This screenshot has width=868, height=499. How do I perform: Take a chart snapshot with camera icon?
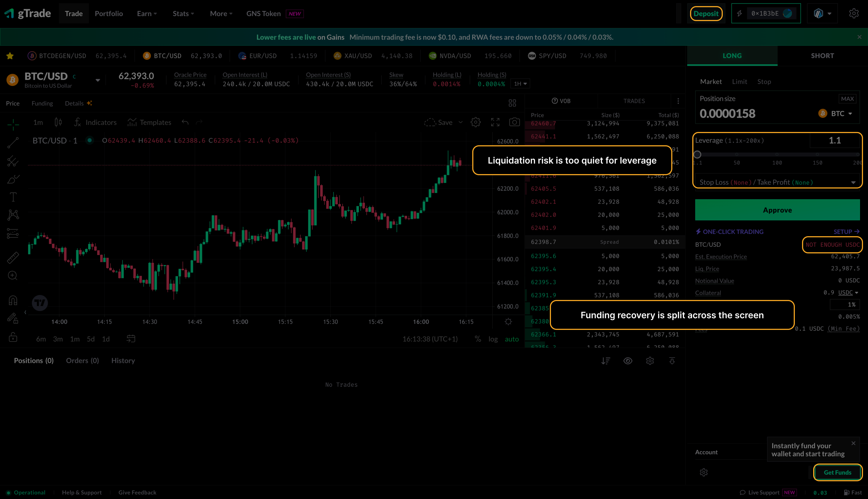point(514,122)
